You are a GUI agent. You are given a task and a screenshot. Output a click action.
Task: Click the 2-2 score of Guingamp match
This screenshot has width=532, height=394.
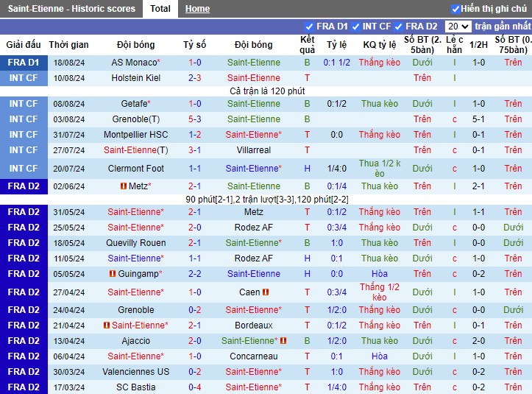pyautogui.click(x=195, y=274)
